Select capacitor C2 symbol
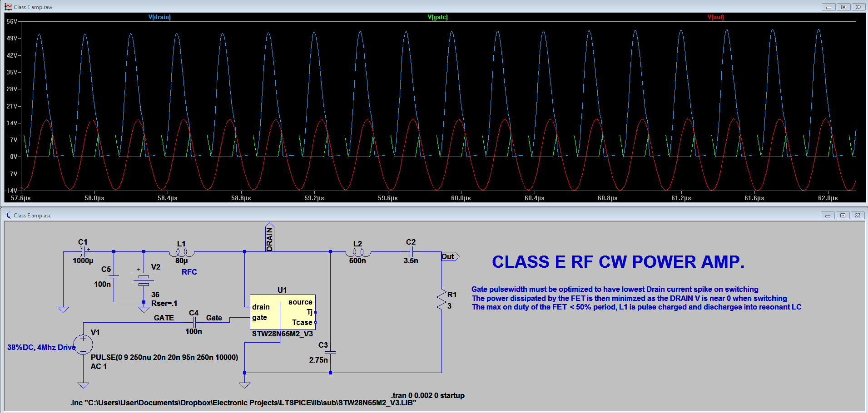Screen dimensions: 868x413 pos(411,251)
